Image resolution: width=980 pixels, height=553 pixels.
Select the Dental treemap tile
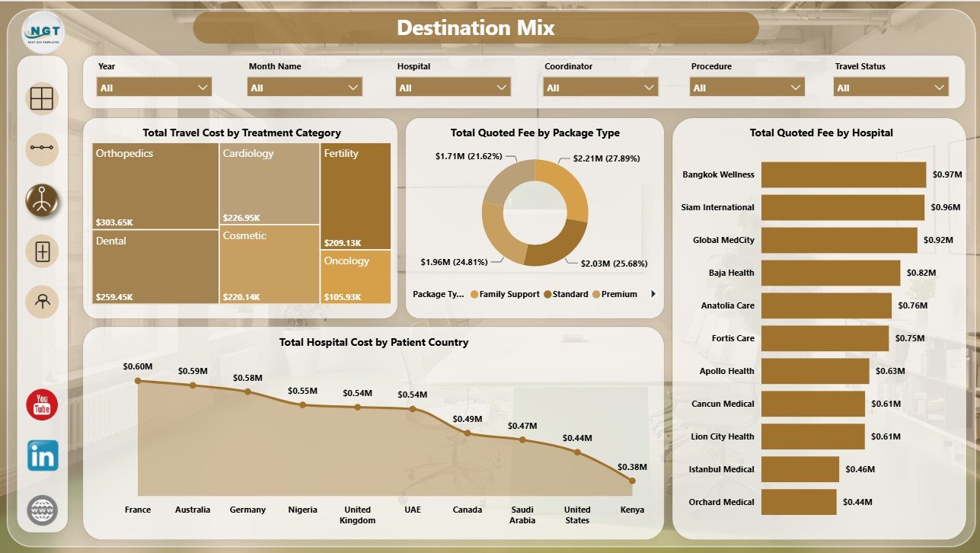click(155, 267)
